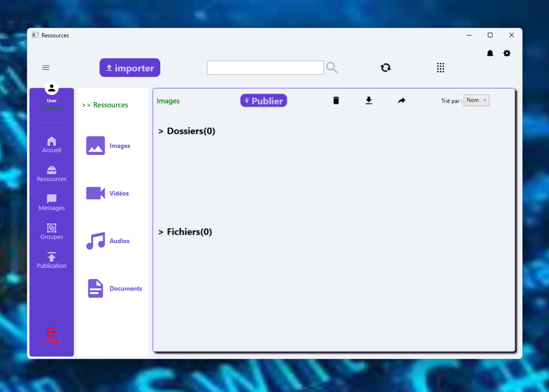Open the apps grid icon
The width and height of the screenshot is (549, 392).
[440, 67]
